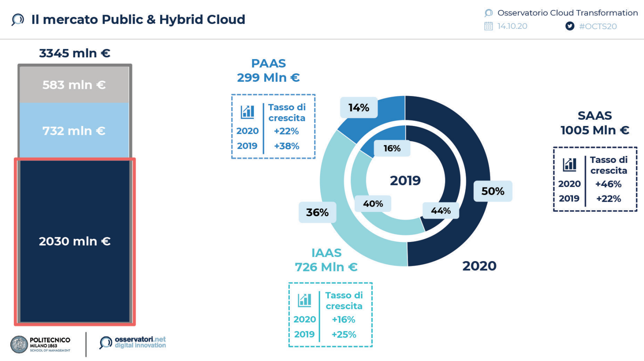Click the #OCTS20 hashtag
This screenshot has height=361, width=644.
point(598,26)
